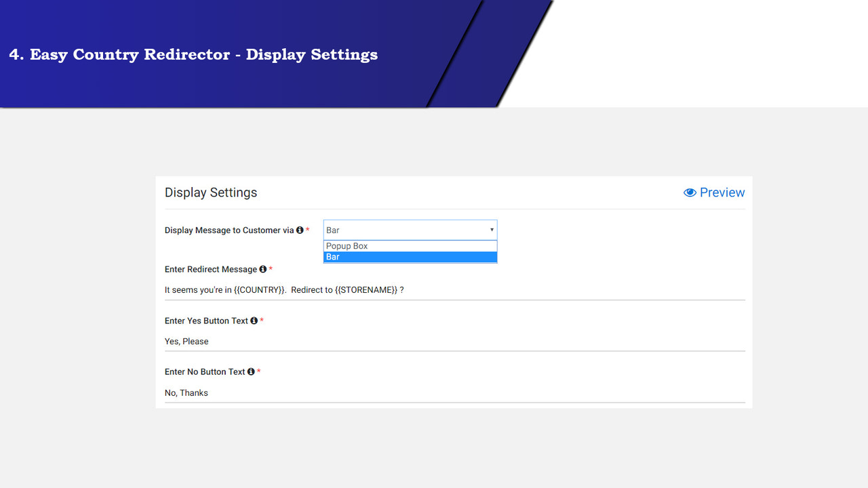Click the info icon next to Enter No Button Text
Screen dimensions: 868x488
pyautogui.click(x=252, y=371)
